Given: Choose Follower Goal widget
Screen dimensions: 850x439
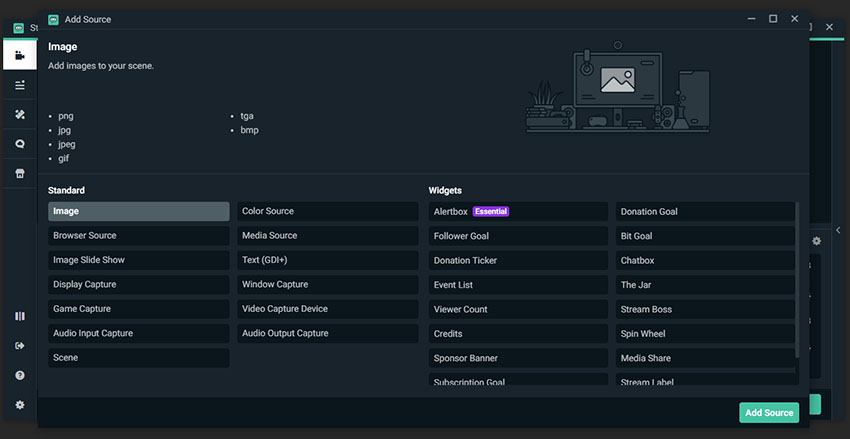Looking at the screenshot, I should (x=518, y=236).
